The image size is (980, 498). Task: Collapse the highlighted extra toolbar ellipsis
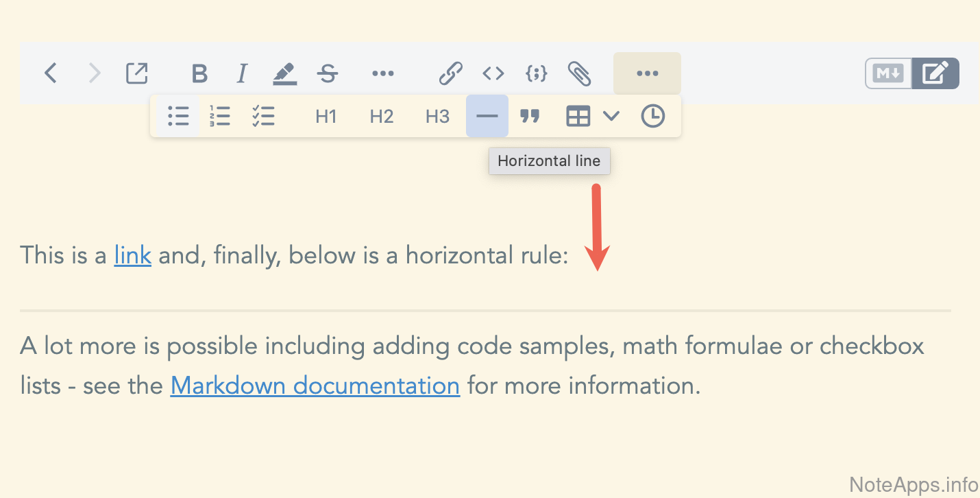click(647, 73)
